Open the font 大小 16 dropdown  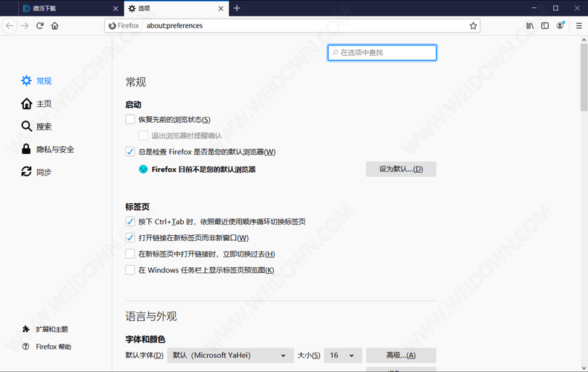pos(342,355)
